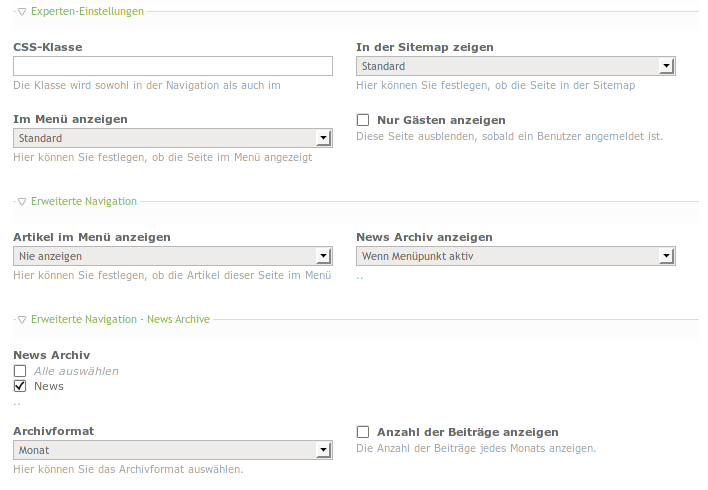Image resolution: width=708 pixels, height=490 pixels.
Task: Uncheck the News archive checkbox
Action: pyautogui.click(x=20, y=386)
